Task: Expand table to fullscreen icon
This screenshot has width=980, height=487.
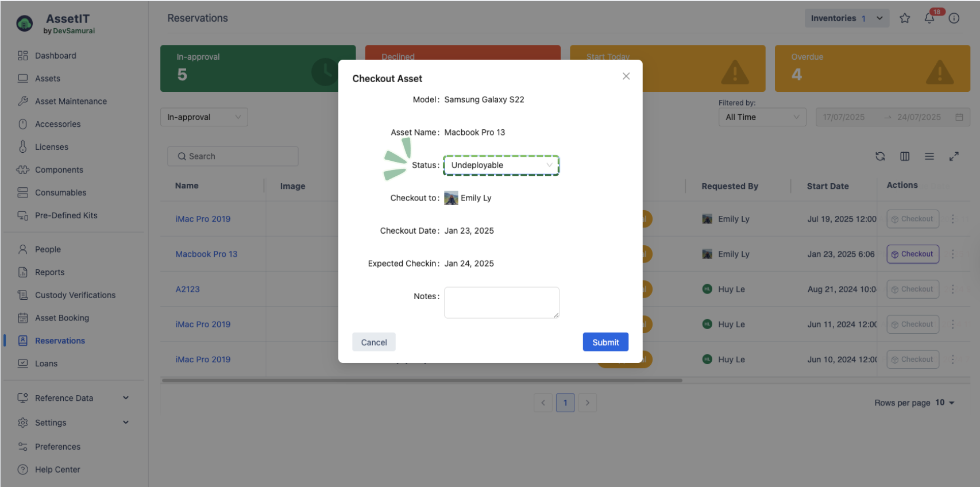Action: (954, 156)
